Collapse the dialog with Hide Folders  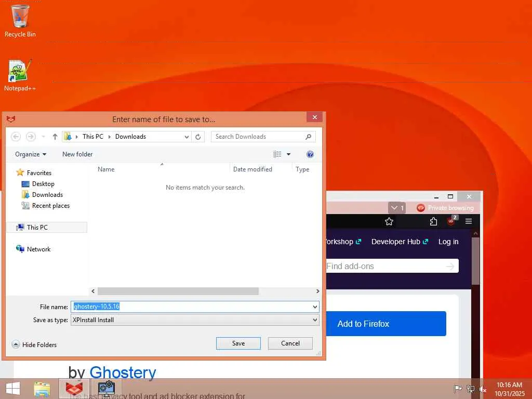tap(34, 344)
